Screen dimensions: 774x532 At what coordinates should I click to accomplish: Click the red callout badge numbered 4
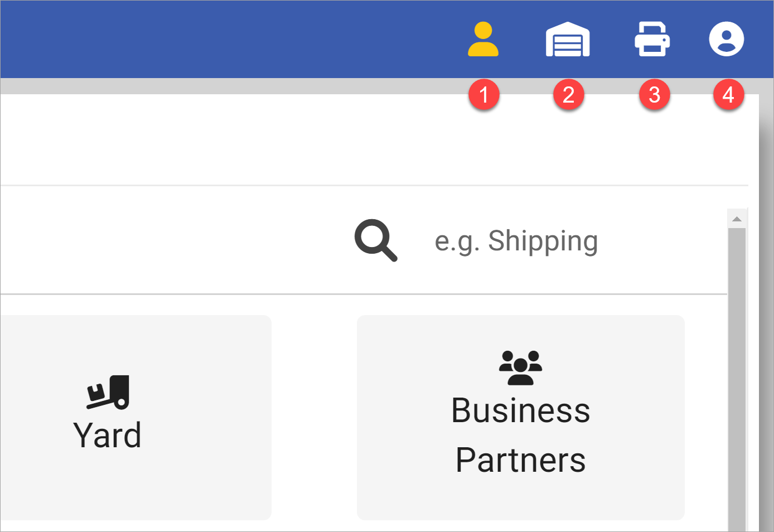pos(728,95)
